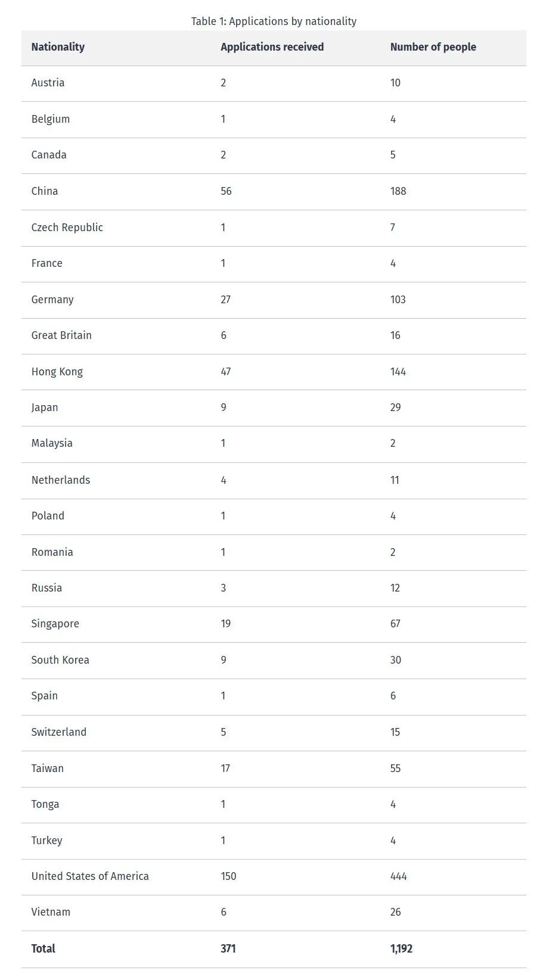Click the Number of people column header
546x980 pixels.
[433, 47]
